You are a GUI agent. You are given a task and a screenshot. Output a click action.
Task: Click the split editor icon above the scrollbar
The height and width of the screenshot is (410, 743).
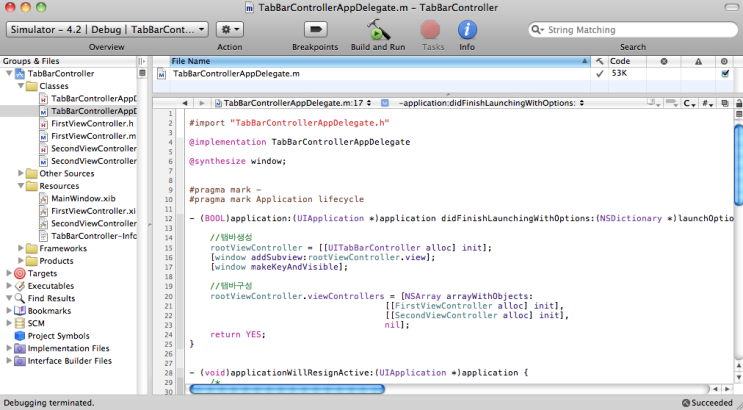pos(738,115)
